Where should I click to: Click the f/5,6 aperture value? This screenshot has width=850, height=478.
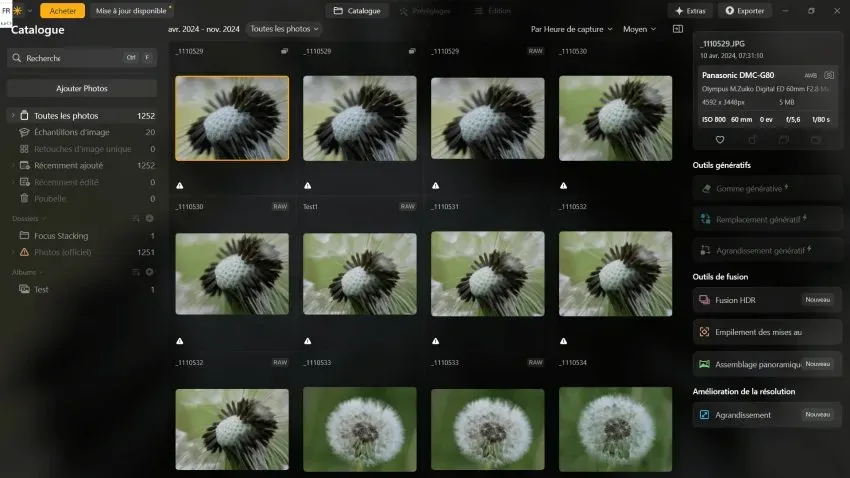793,119
